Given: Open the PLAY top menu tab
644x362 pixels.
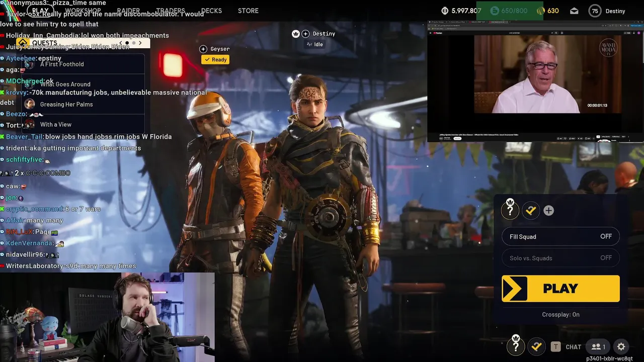Looking at the screenshot, I should point(40,11).
